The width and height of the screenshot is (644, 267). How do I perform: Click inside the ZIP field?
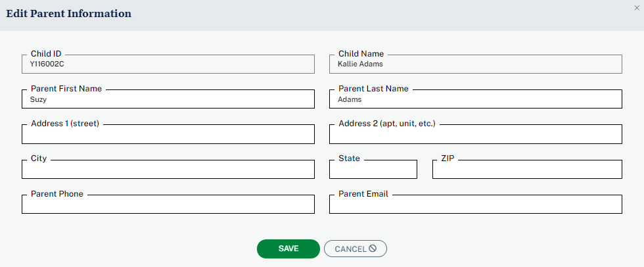[526, 170]
